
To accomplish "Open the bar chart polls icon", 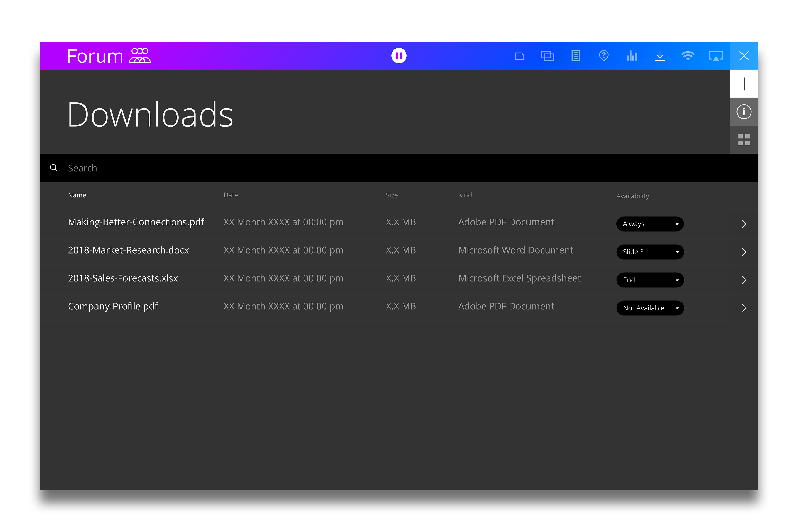I will [631, 56].
